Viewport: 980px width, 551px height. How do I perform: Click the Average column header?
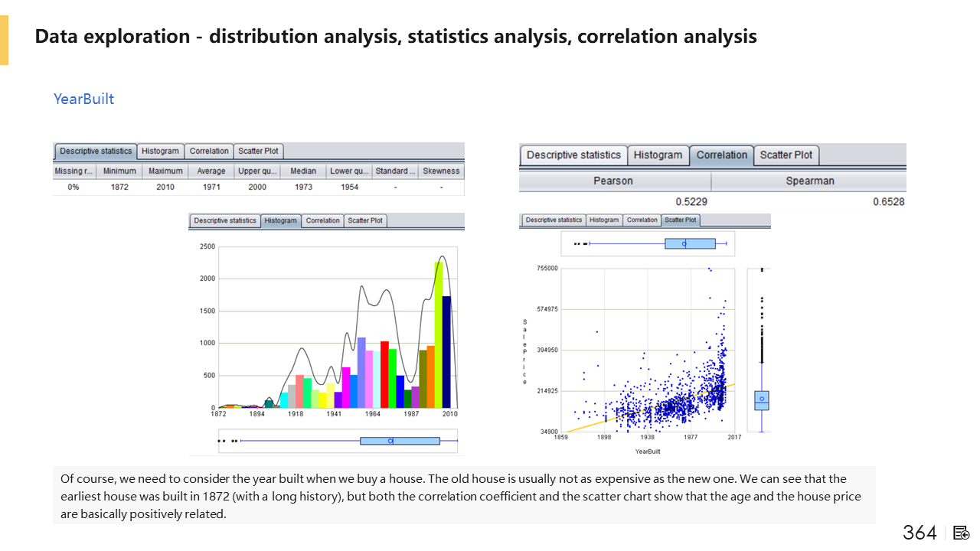coord(211,171)
